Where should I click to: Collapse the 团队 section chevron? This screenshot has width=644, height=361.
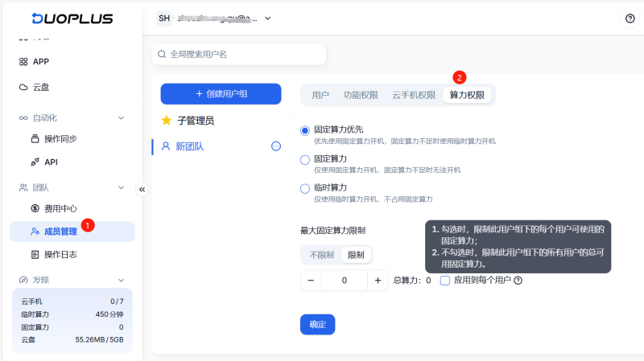click(122, 187)
